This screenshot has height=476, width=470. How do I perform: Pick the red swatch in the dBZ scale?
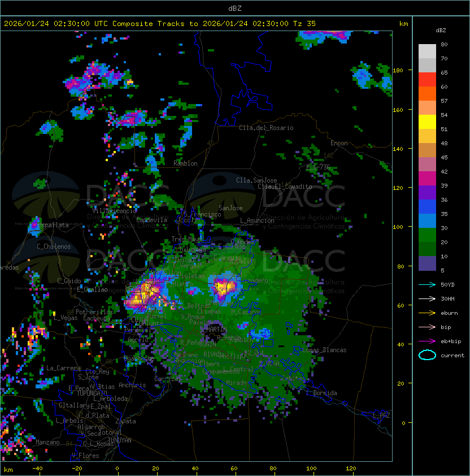point(427,80)
